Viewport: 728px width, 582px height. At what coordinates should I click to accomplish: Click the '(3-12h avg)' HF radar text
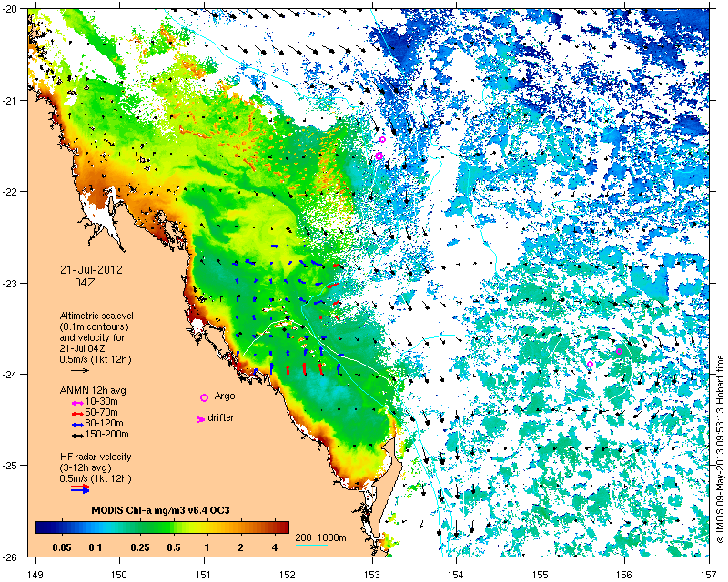(86, 467)
